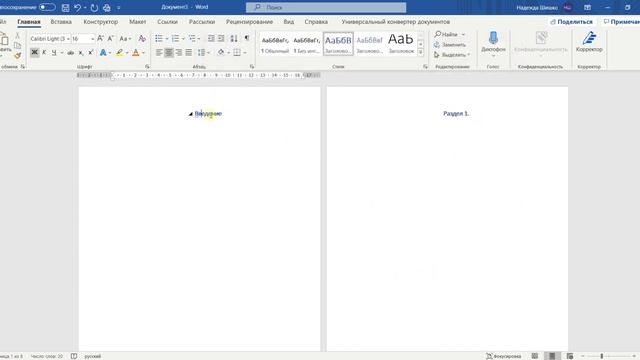Redo the last action
The image size is (640, 360).
94,7
